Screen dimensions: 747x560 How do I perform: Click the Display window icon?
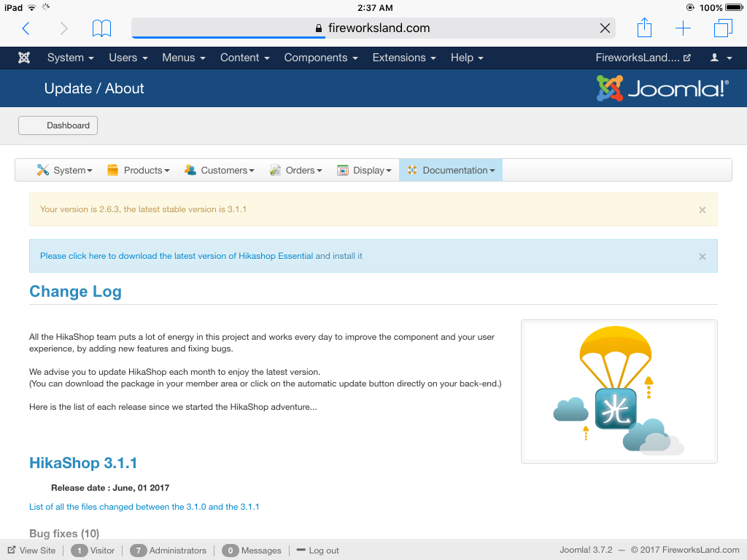click(343, 170)
